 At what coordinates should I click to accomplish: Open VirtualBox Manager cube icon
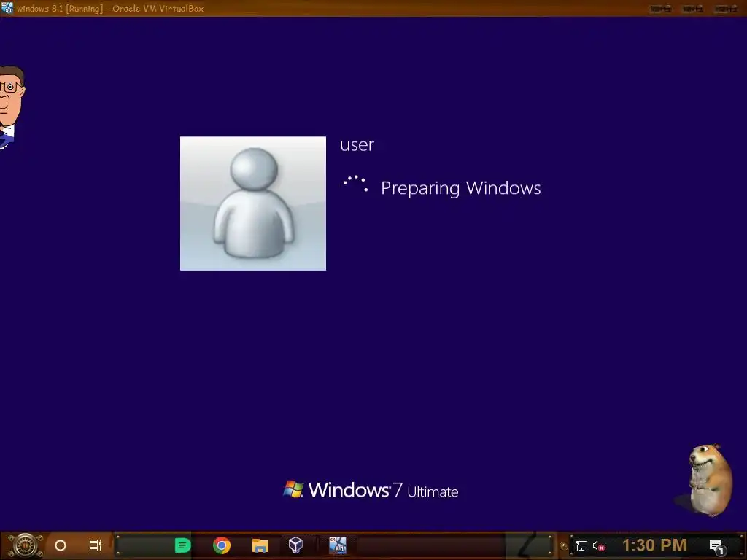[295, 545]
